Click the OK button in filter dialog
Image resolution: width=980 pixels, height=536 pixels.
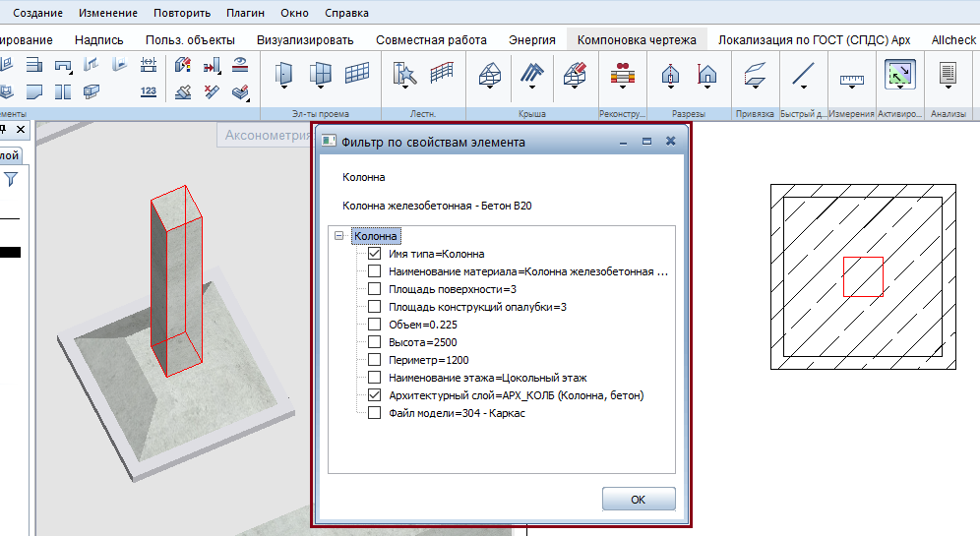(x=639, y=500)
